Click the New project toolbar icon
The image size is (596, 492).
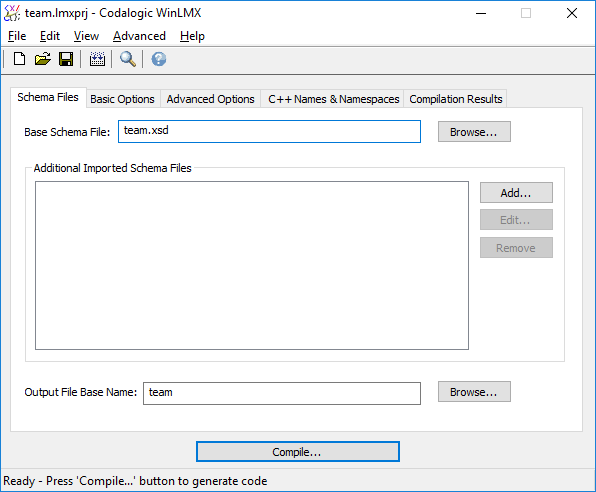[x=19, y=59]
